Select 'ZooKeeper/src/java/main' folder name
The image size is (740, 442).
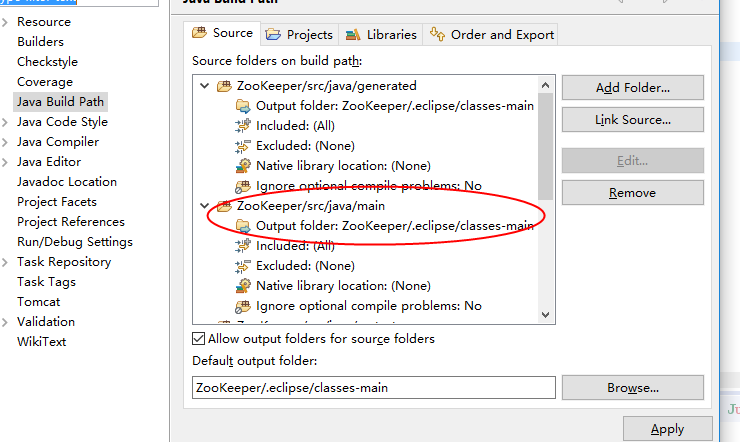[x=311, y=206]
